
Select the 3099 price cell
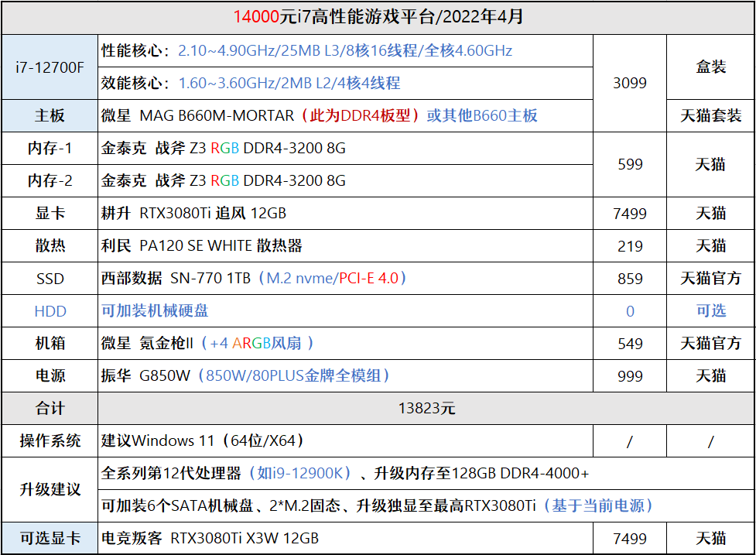point(630,83)
